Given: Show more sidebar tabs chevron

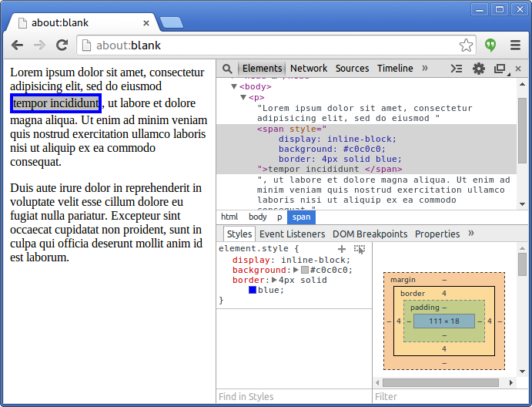Looking at the screenshot, I should tap(471, 234).
